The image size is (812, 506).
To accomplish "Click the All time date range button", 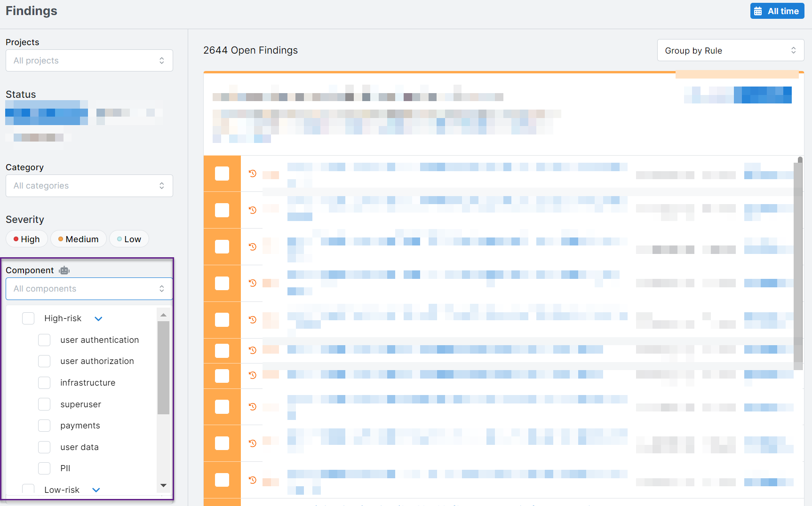I will (x=777, y=10).
